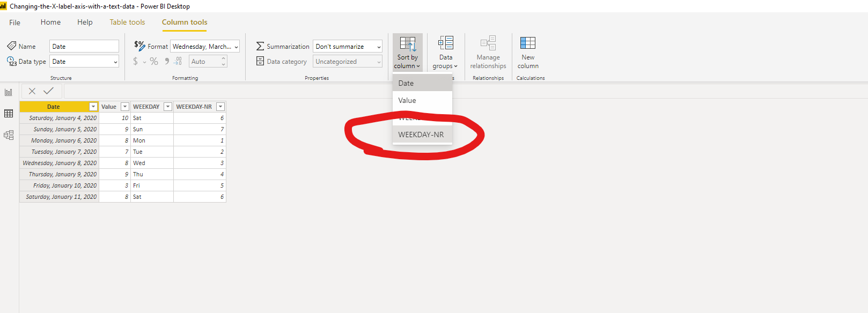The width and height of the screenshot is (868, 313).
Task: Click cell Wednesday, January 8, 2020
Action: coord(60,163)
